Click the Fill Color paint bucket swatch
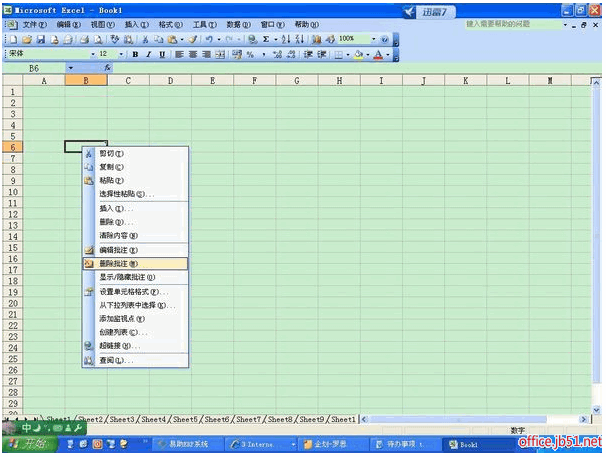This screenshot has width=606, height=457. click(358, 55)
